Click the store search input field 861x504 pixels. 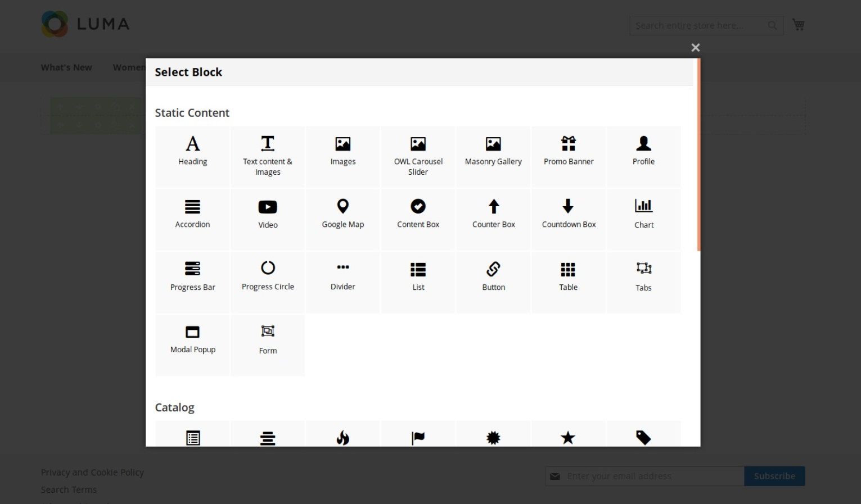click(697, 26)
